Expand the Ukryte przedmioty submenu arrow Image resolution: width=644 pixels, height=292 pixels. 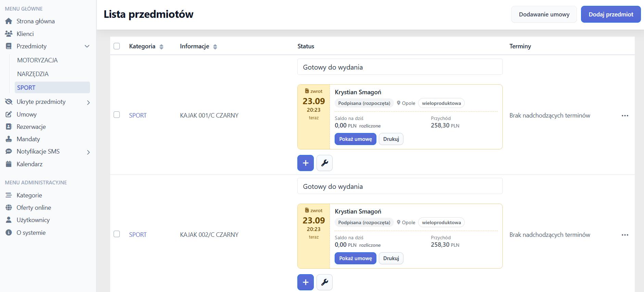[88, 102]
